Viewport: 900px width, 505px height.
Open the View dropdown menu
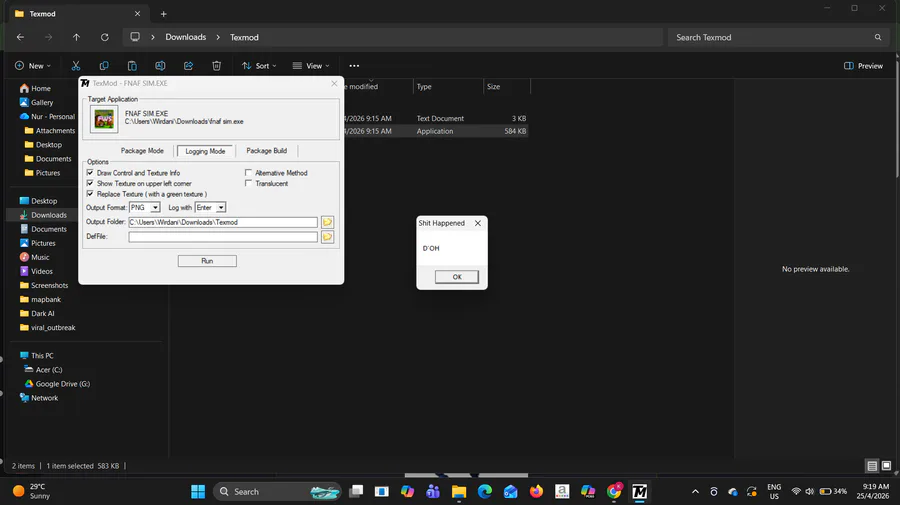(311, 66)
